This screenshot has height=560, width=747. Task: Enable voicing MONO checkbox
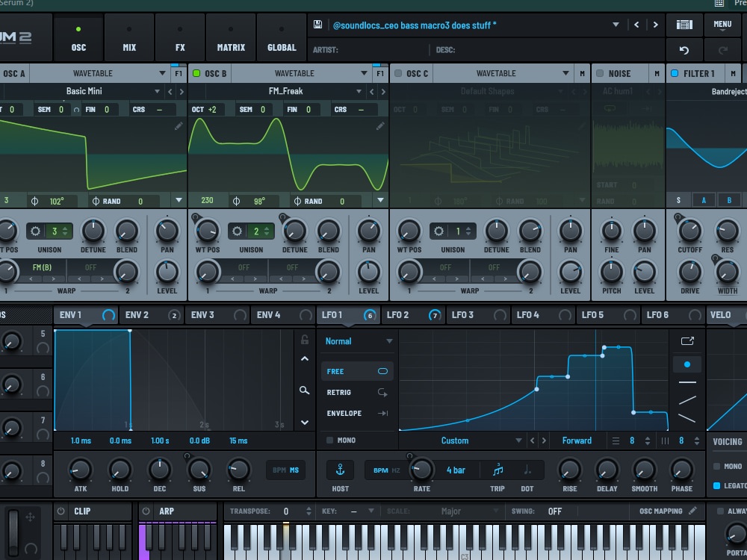coord(716,466)
